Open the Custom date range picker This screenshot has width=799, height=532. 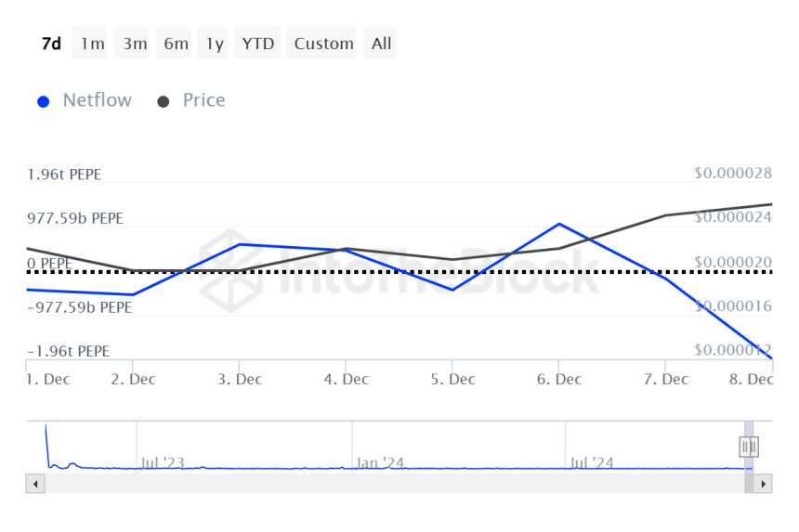[x=323, y=44]
